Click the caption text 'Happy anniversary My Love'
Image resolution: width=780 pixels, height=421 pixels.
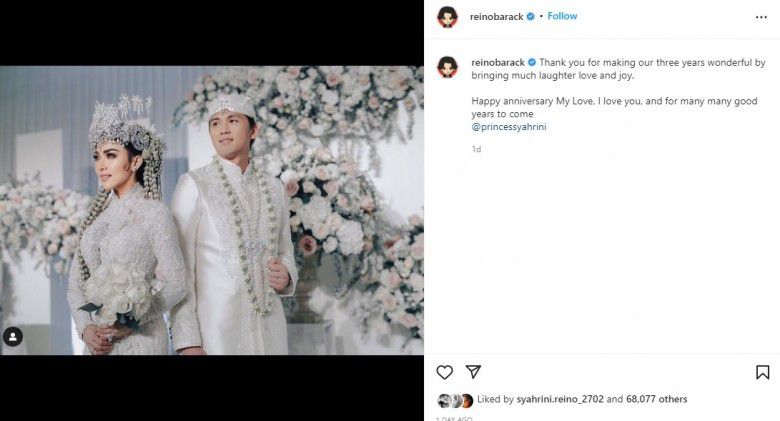pos(528,102)
